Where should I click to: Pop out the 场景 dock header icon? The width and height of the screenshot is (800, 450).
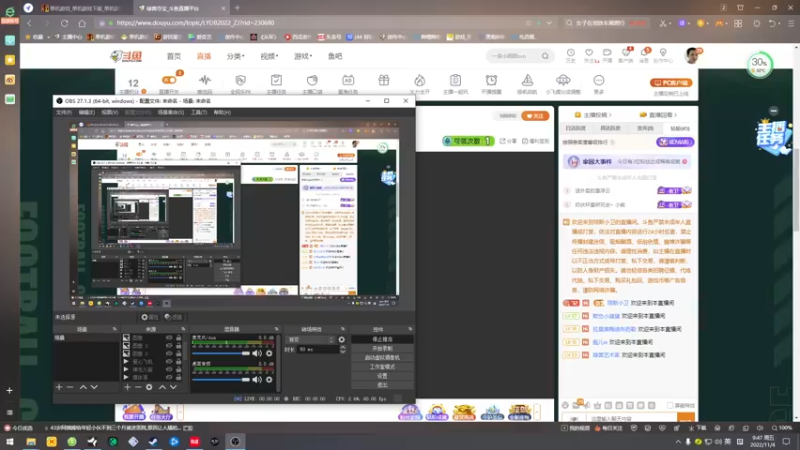[115, 329]
